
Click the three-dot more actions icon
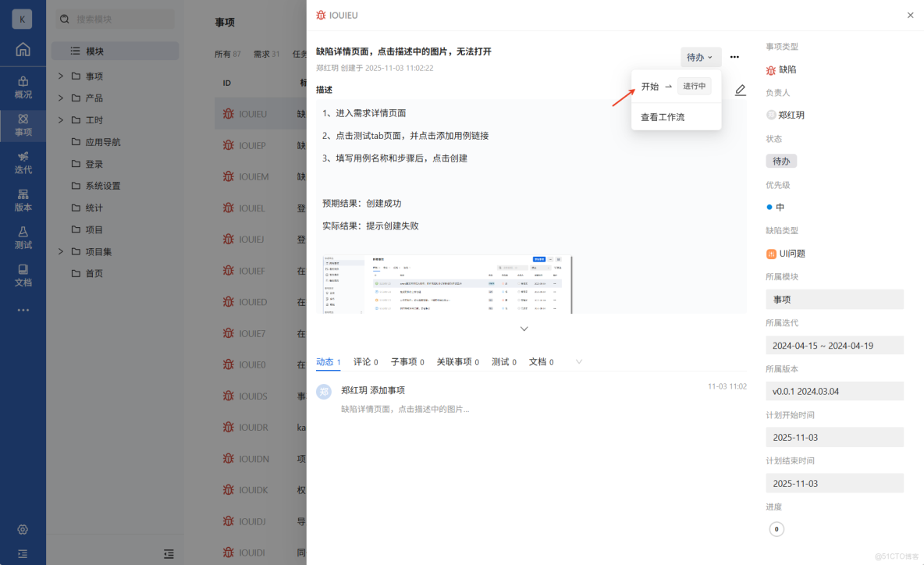tap(734, 57)
